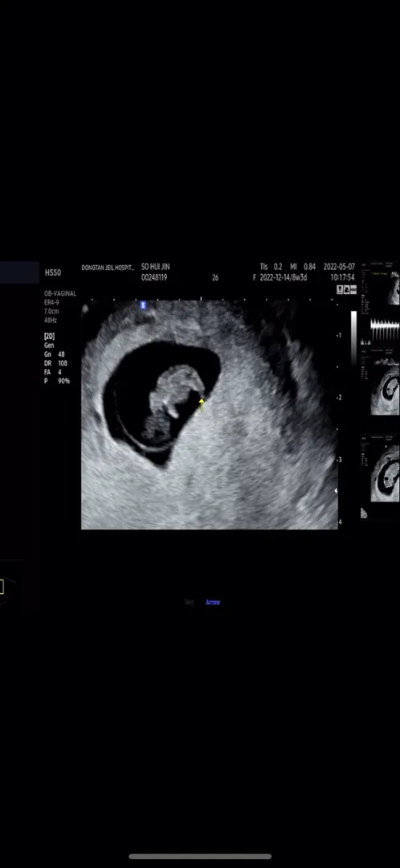
Task: Click the yellow-outlined icon at left edge
Action: click(x=2, y=587)
